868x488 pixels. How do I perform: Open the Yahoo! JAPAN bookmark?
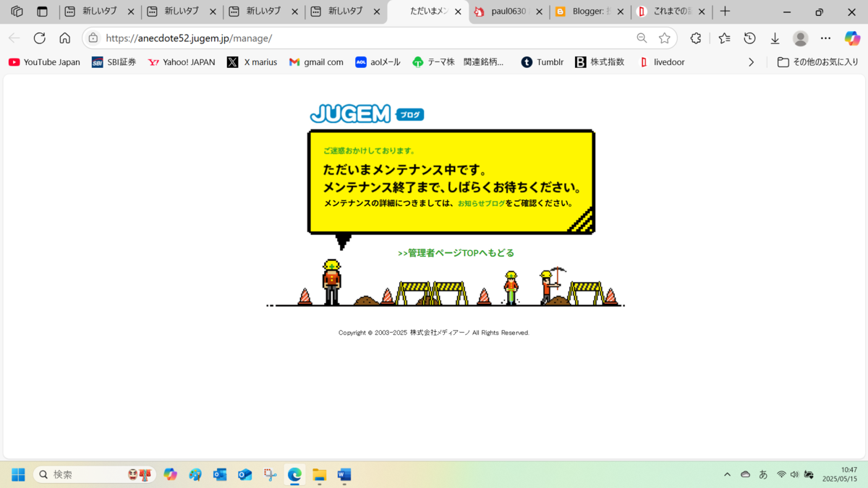[x=182, y=62]
